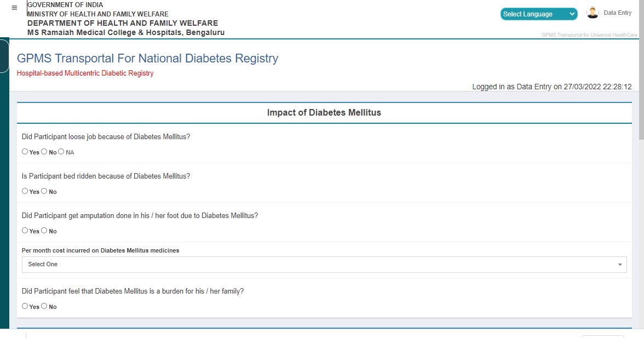Click the GPMS Transportal for Universal HealthCare link
The image size is (644, 338).
tap(589, 34)
